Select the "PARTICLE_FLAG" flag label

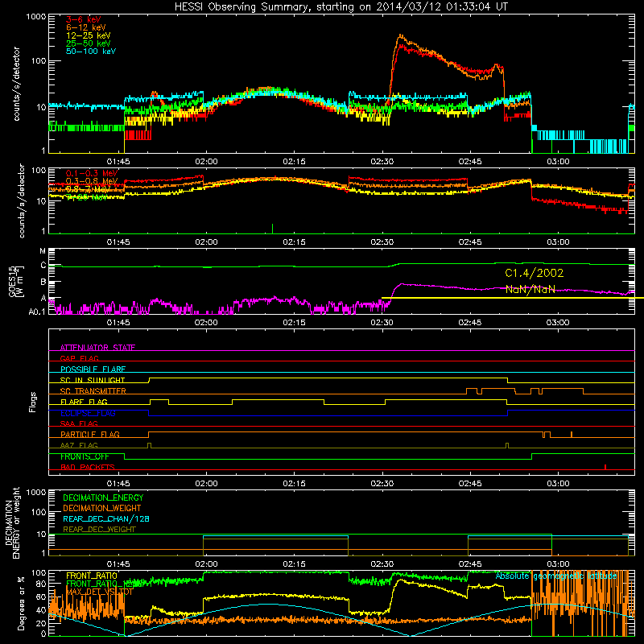90,434
